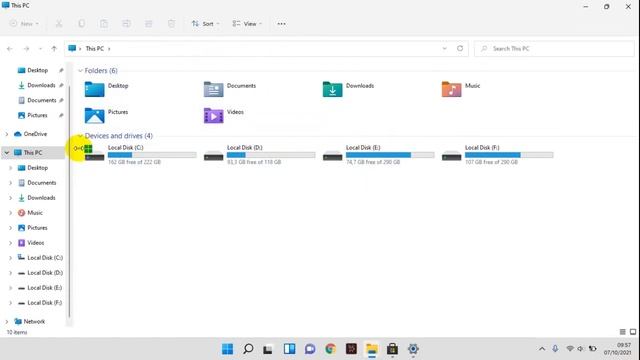
Task: Collapse the Devices and drives (4) group
Action: (80, 136)
